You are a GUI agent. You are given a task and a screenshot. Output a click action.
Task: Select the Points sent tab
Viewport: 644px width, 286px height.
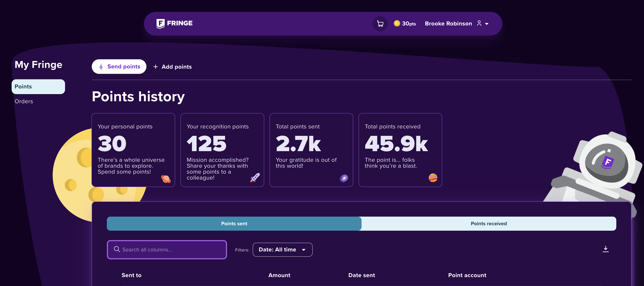point(234,224)
